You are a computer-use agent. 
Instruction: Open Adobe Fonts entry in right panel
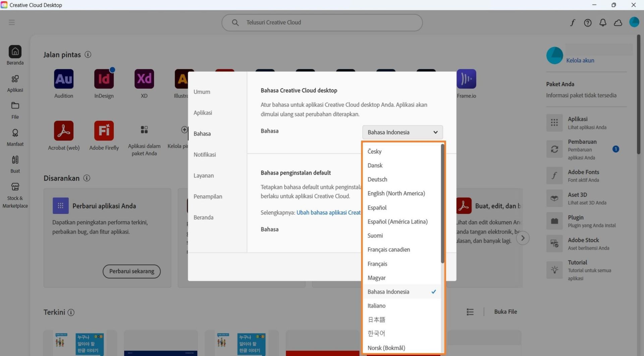pyautogui.click(x=583, y=175)
